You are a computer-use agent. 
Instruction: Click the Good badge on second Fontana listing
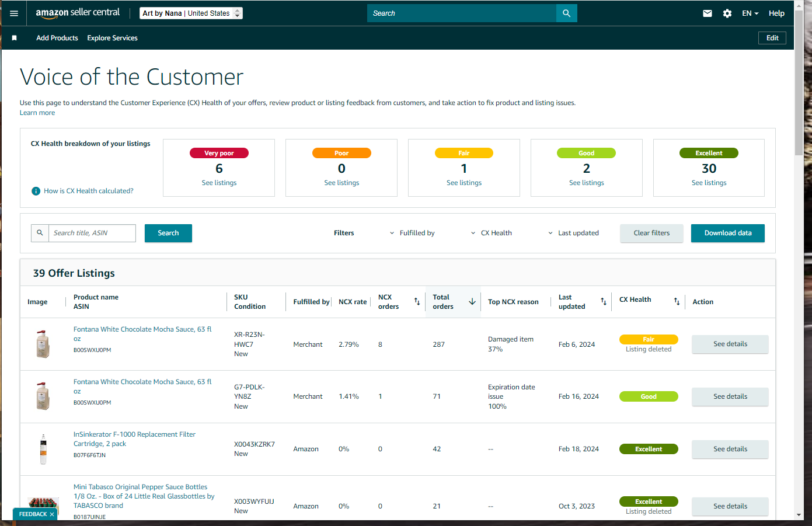point(649,396)
